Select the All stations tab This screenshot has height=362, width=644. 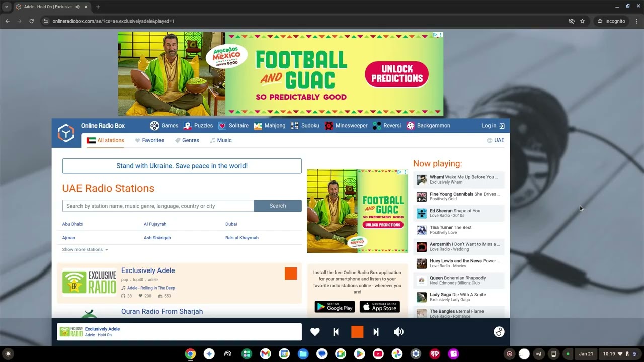(x=105, y=140)
